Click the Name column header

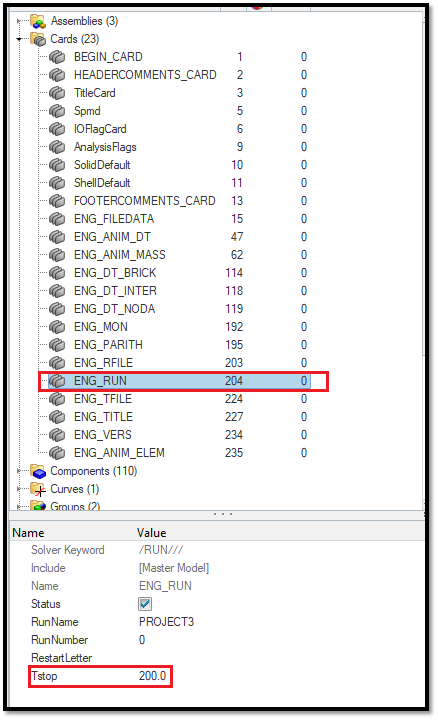pyautogui.click(x=28, y=533)
